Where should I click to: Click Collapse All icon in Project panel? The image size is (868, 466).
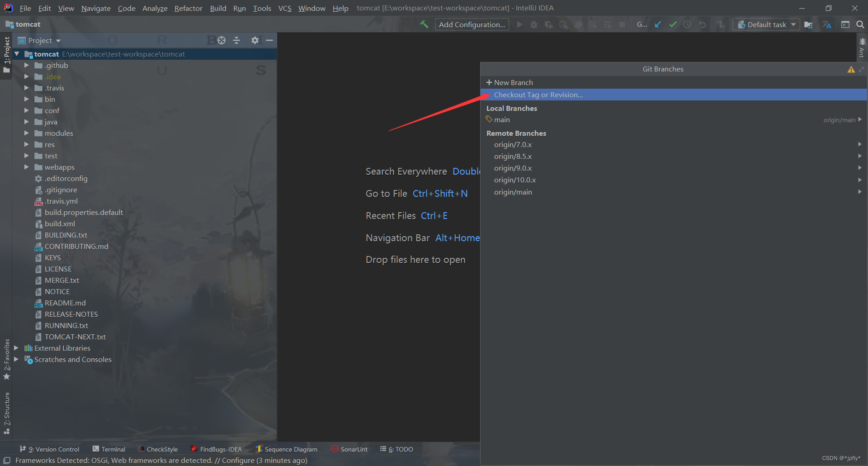pyautogui.click(x=236, y=40)
